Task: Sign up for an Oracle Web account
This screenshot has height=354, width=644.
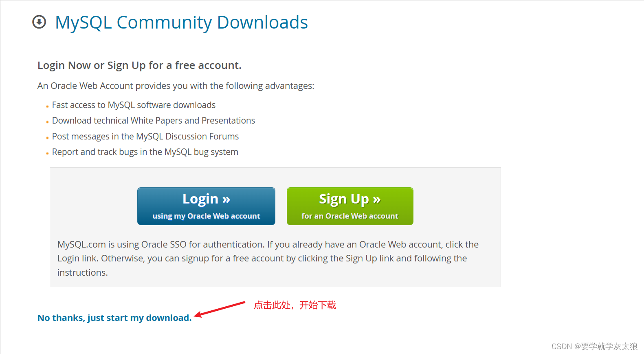Action: point(350,206)
